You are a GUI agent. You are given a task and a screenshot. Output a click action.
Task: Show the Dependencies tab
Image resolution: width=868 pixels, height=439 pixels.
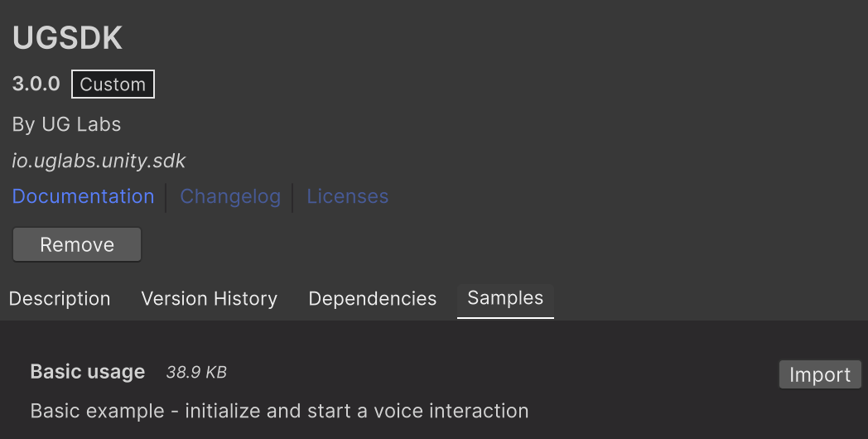pos(372,299)
